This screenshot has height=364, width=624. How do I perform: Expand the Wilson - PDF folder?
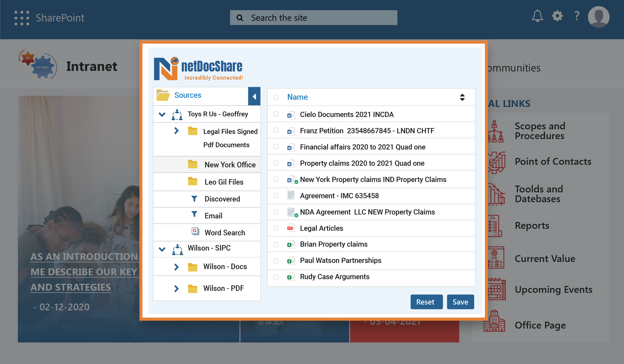pyautogui.click(x=176, y=289)
